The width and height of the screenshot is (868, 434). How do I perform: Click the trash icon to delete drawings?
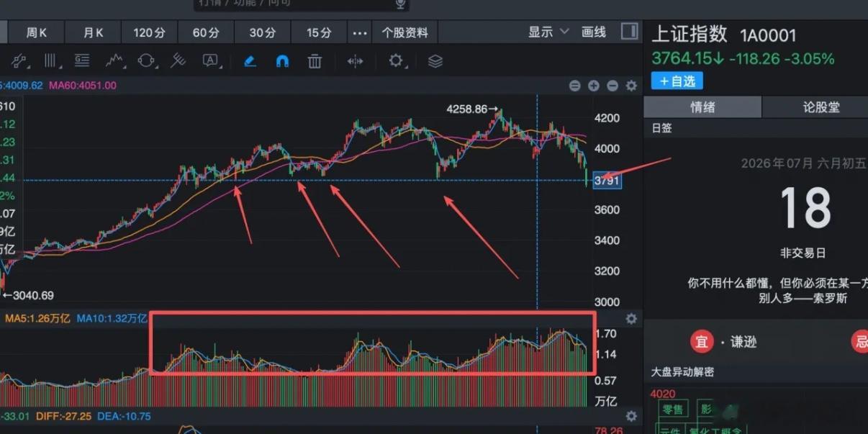coord(315,61)
